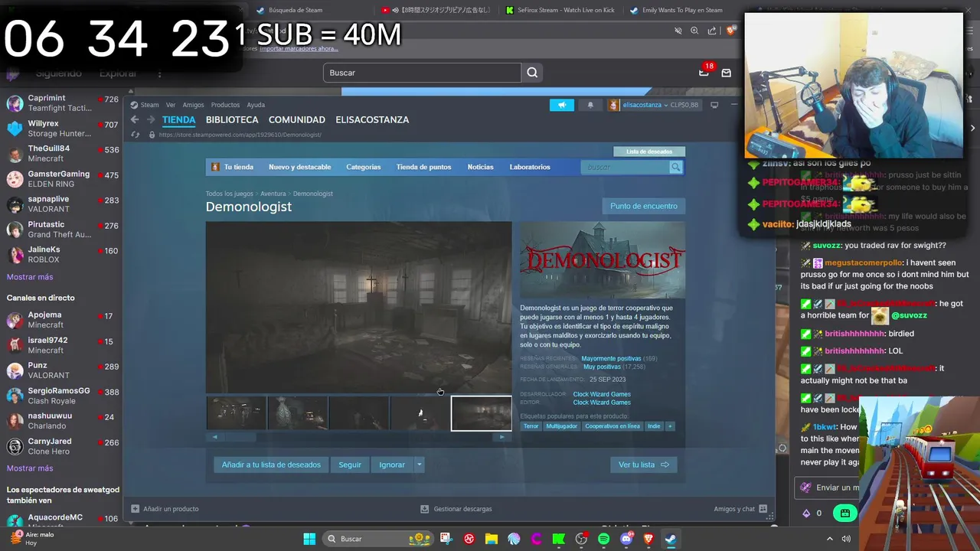Image resolution: width=980 pixels, height=551 pixels.
Task: Open Twitch whispers envelope icon
Action: click(x=726, y=73)
